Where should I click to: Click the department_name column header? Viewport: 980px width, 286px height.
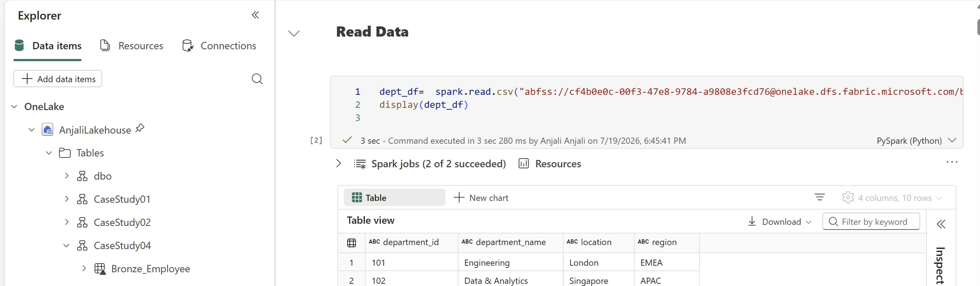click(x=511, y=242)
